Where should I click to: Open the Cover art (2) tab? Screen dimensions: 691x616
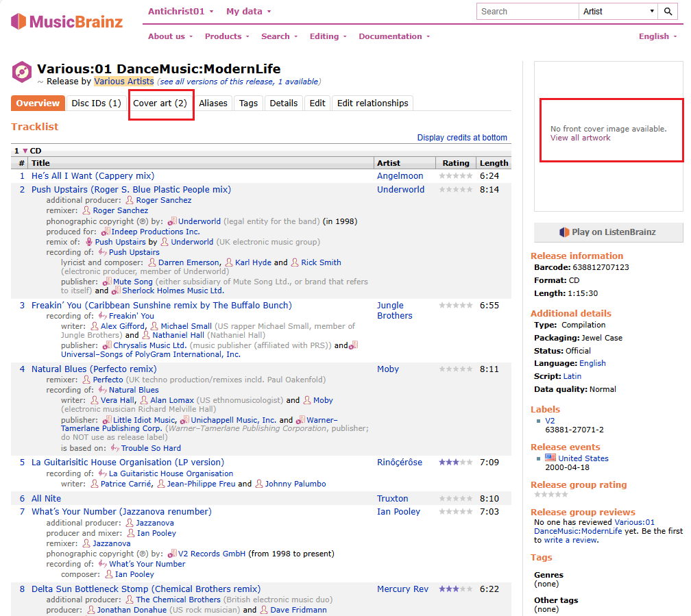coord(160,103)
